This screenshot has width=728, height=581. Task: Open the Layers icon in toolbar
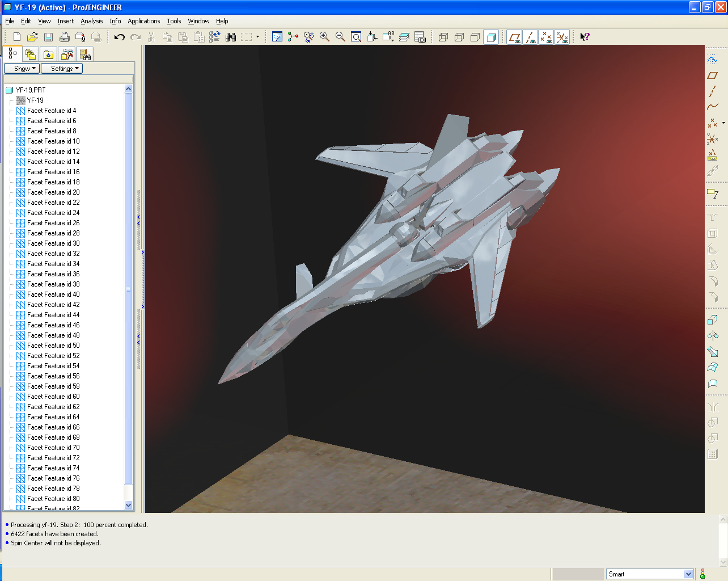pos(404,37)
